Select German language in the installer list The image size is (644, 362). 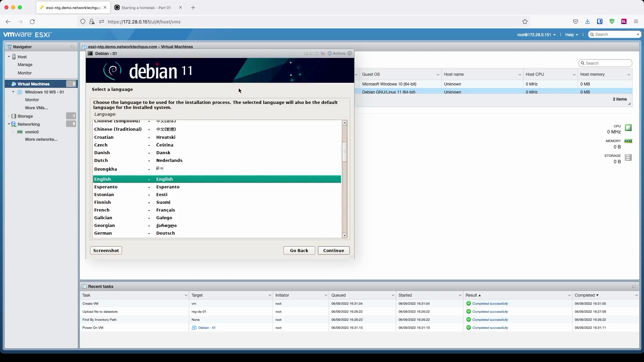coord(217,233)
